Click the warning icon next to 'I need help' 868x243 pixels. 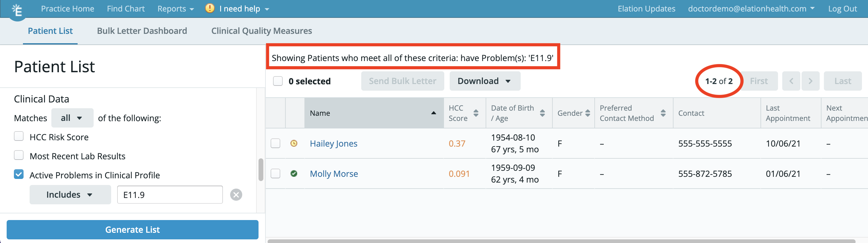tap(209, 8)
